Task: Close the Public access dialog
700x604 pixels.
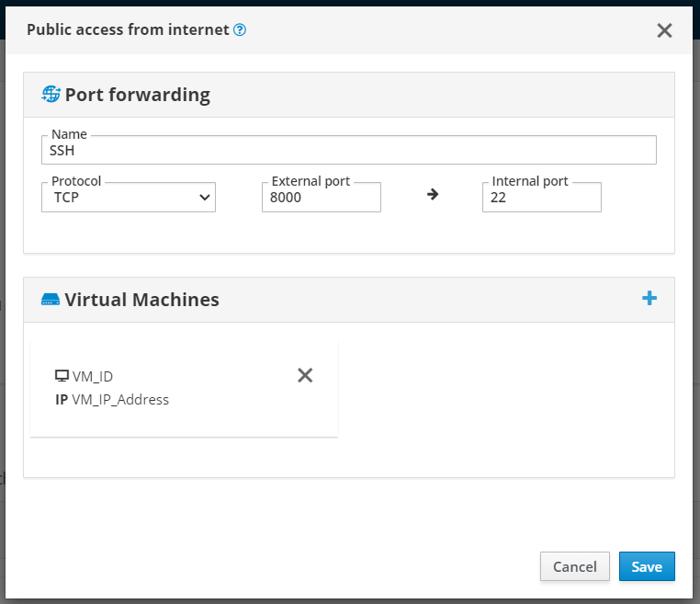Action: click(x=664, y=30)
